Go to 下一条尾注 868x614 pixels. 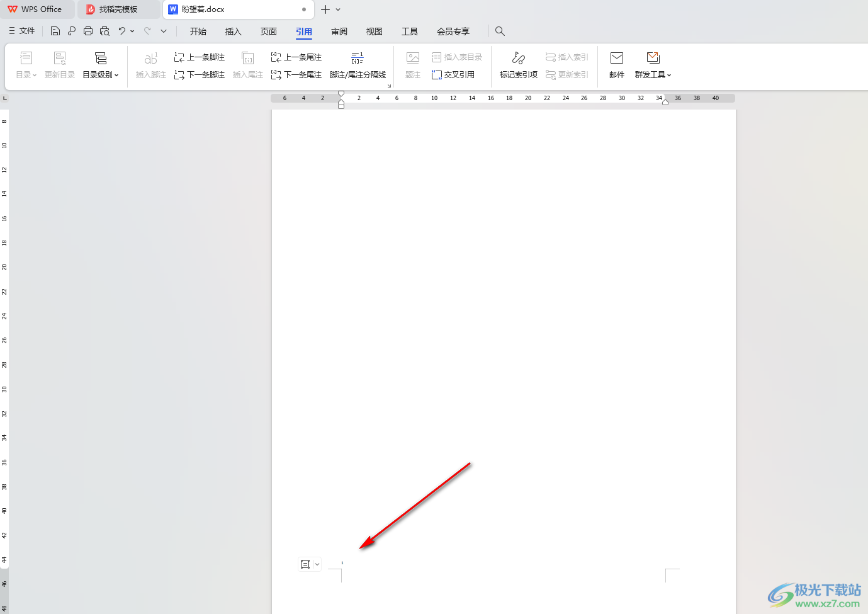[296, 75]
